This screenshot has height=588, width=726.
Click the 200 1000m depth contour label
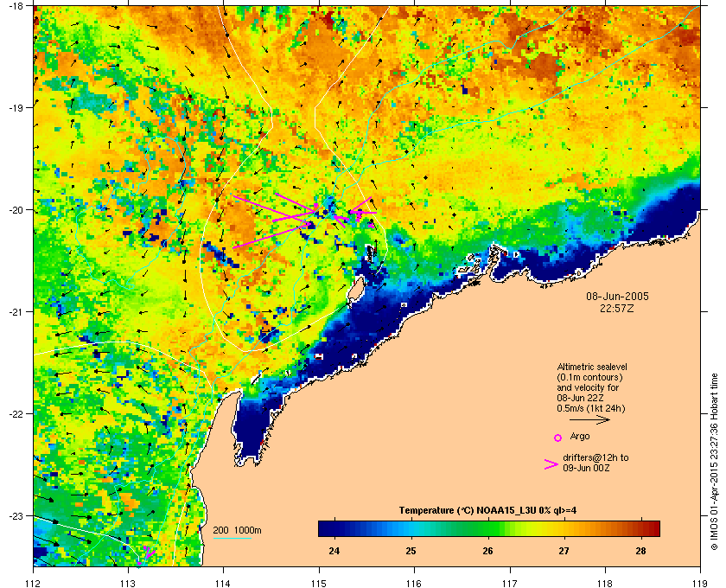237,530
